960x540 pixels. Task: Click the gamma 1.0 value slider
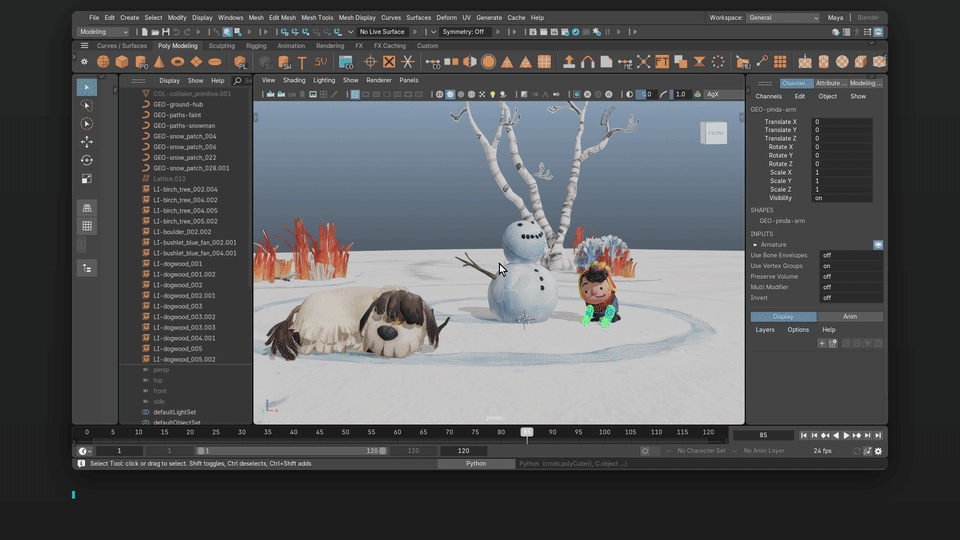tap(680, 94)
